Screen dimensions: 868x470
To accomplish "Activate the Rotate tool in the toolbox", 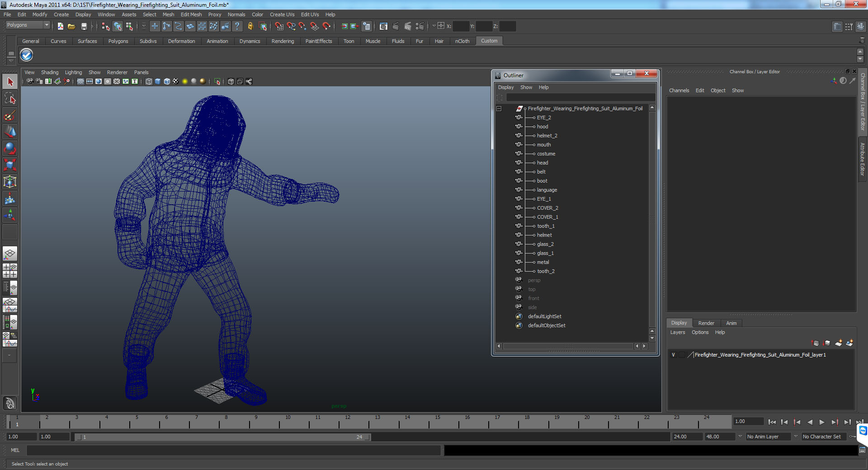I will click(x=10, y=148).
